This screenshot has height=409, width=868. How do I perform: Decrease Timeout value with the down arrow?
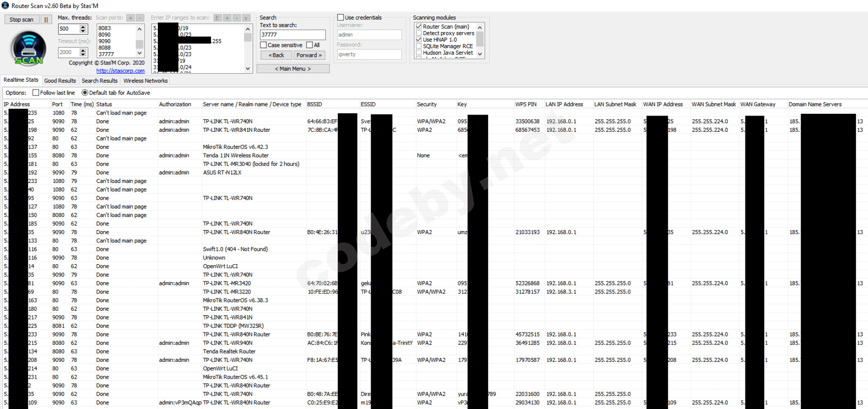click(x=83, y=55)
